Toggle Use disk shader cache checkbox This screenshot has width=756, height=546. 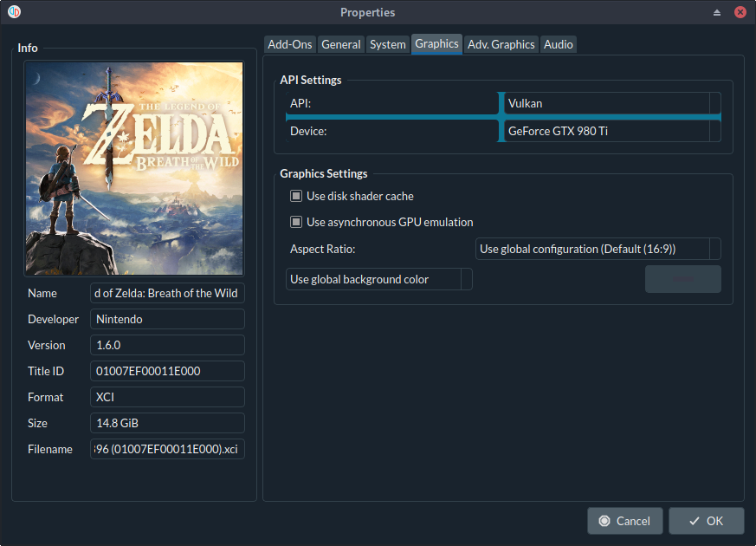pyautogui.click(x=296, y=196)
